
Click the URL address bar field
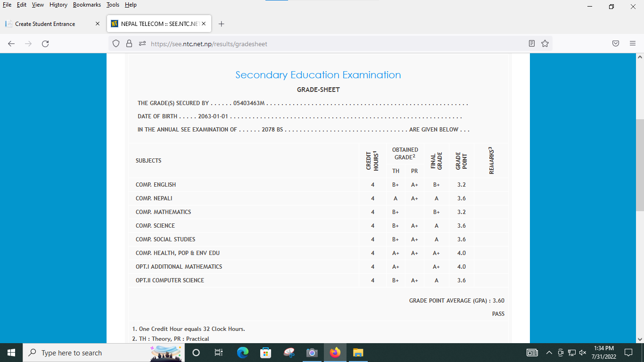330,44
